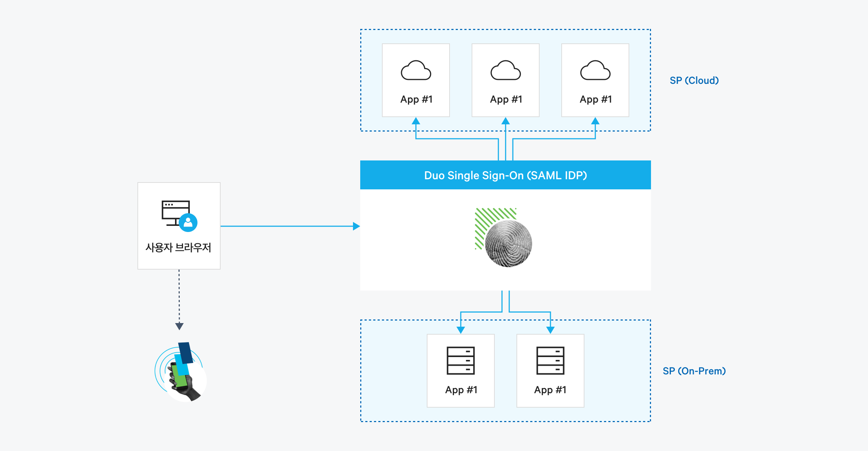Viewport: 868px width, 451px height.
Task: Click the arrowhead pointing into the Duo box
Action: click(356, 226)
